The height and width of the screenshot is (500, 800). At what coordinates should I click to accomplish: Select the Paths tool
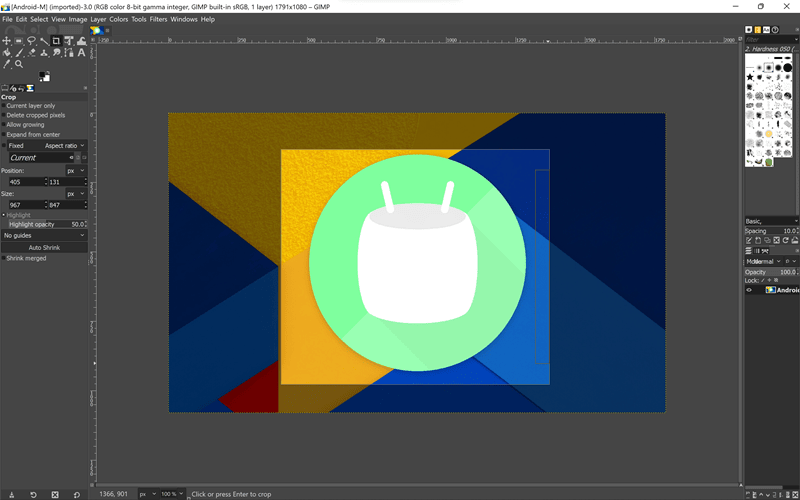point(69,53)
